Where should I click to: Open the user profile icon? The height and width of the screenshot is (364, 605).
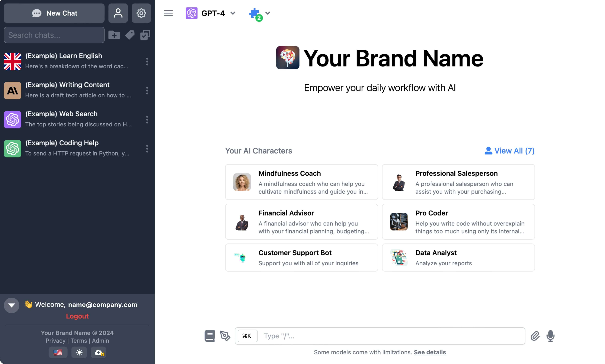[x=118, y=13]
